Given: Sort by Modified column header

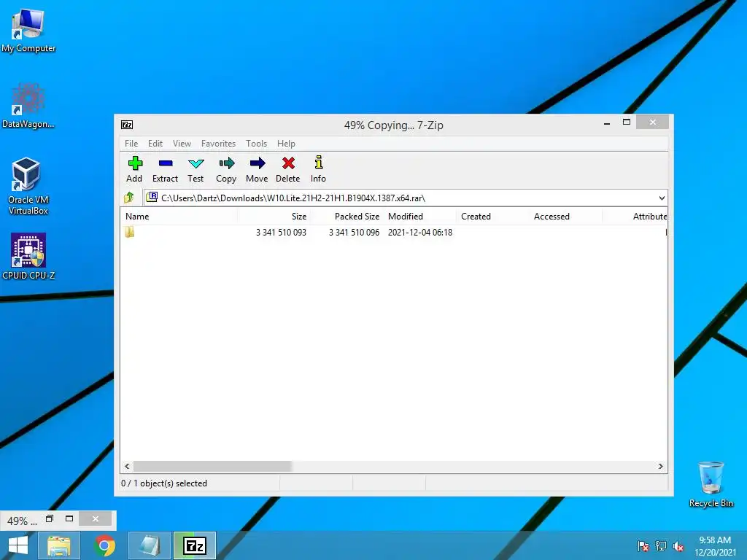Looking at the screenshot, I should (x=419, y=216).
